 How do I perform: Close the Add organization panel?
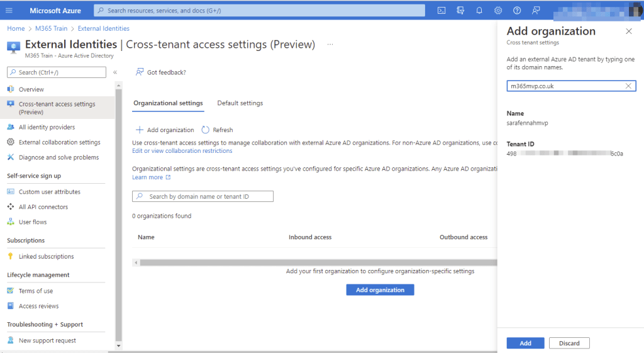628,31
